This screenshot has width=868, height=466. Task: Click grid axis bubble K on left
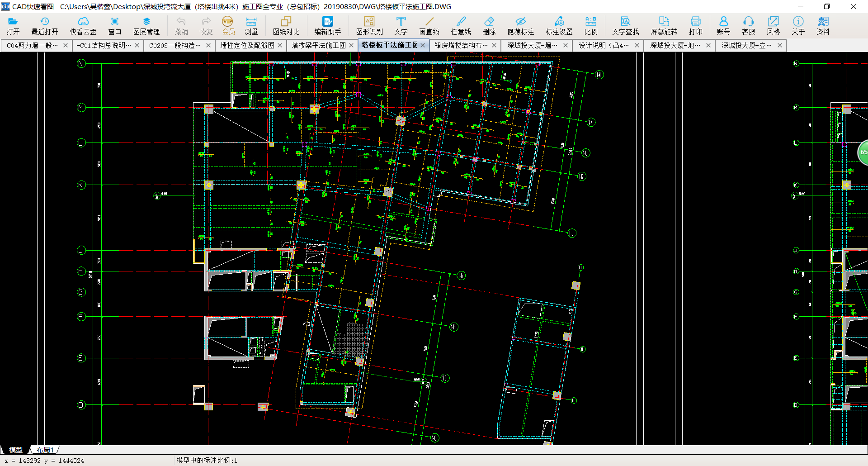pyautogui.click(x=81, y=185)
